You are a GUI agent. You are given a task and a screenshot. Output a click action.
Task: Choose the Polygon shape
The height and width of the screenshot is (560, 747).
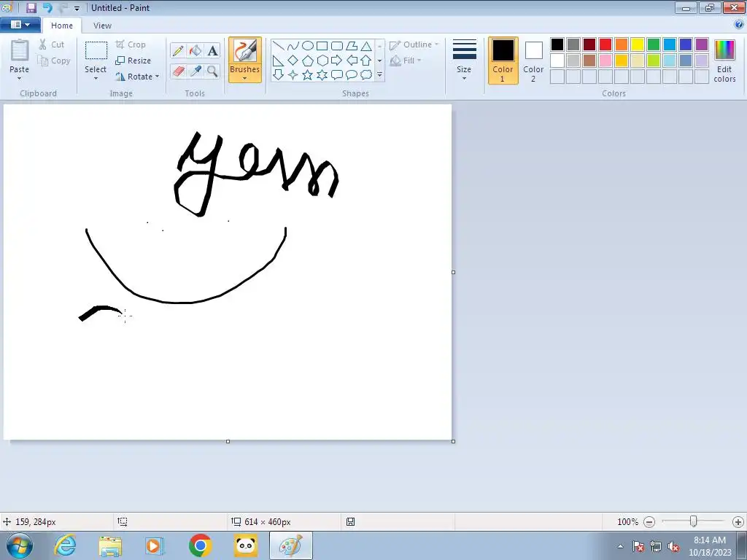point(352,46)
